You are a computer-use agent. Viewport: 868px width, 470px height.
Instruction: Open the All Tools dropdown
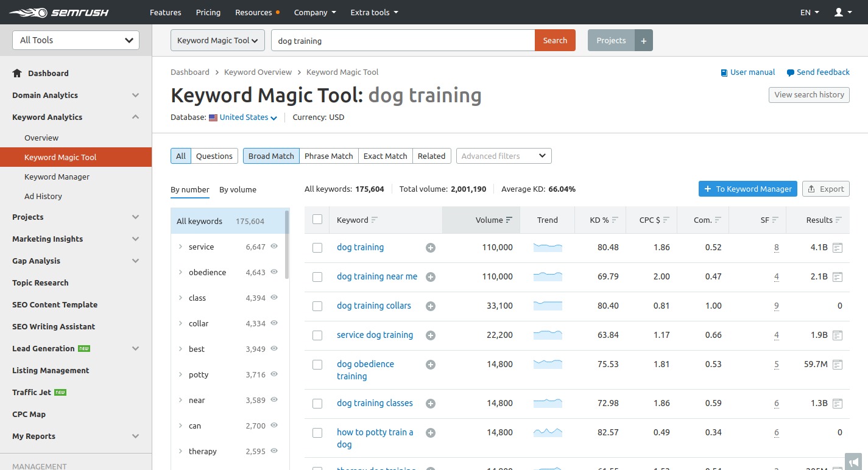coord(76,40)
